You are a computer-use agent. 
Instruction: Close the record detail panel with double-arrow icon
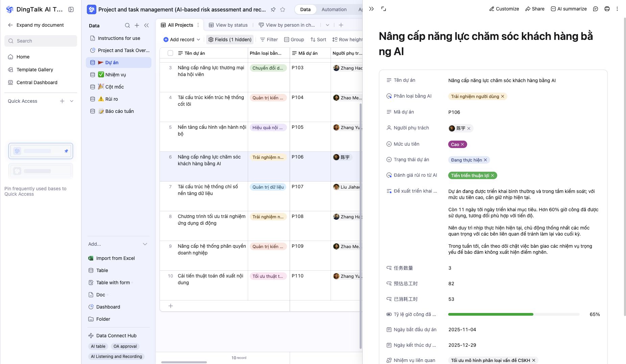[x=371, y=9]
